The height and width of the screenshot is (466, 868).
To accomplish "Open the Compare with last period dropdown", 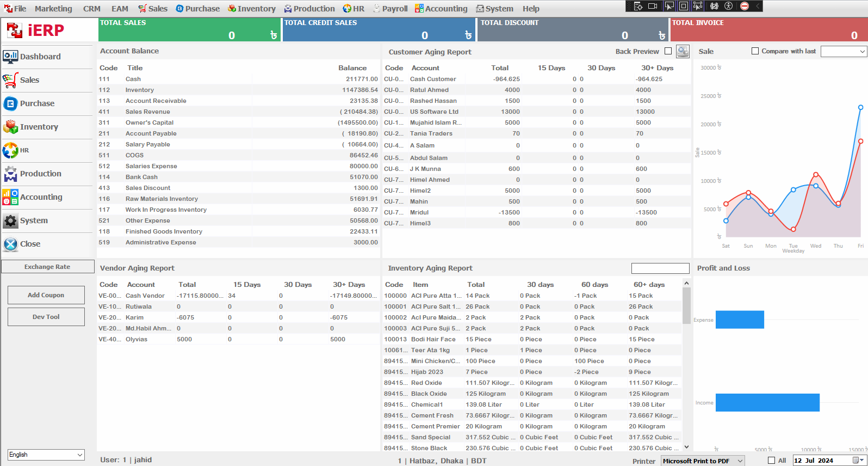I will pyautogui.click(x=843, y=51).
